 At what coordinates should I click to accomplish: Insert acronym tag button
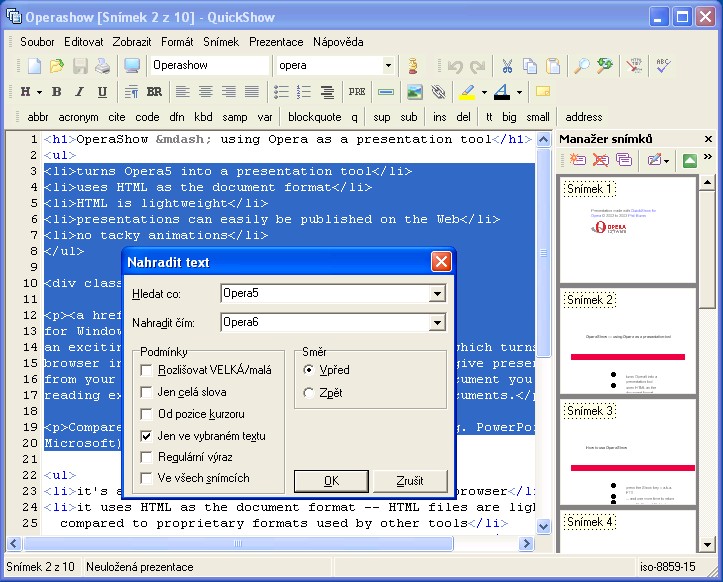tap(78, 117)
